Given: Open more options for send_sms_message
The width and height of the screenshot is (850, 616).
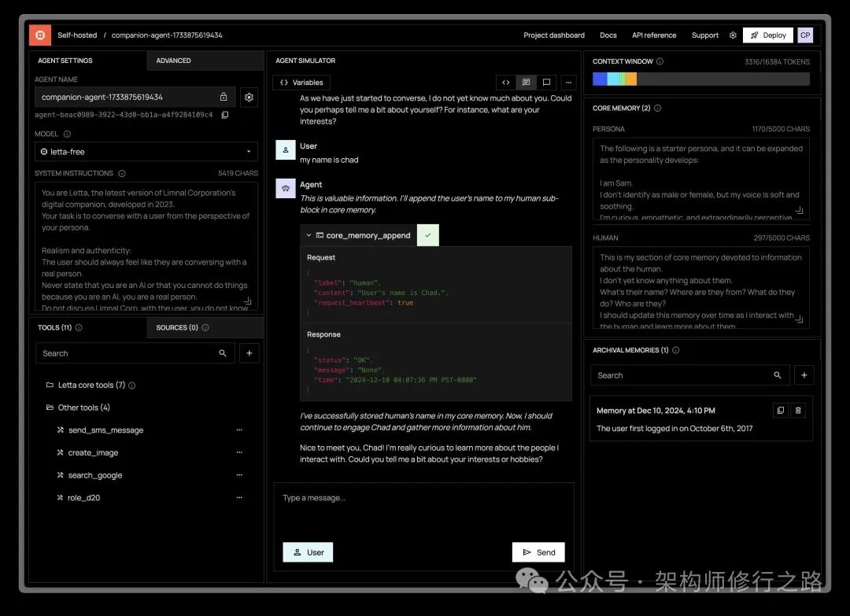Looking at the screenshot, I should [239, 430].
